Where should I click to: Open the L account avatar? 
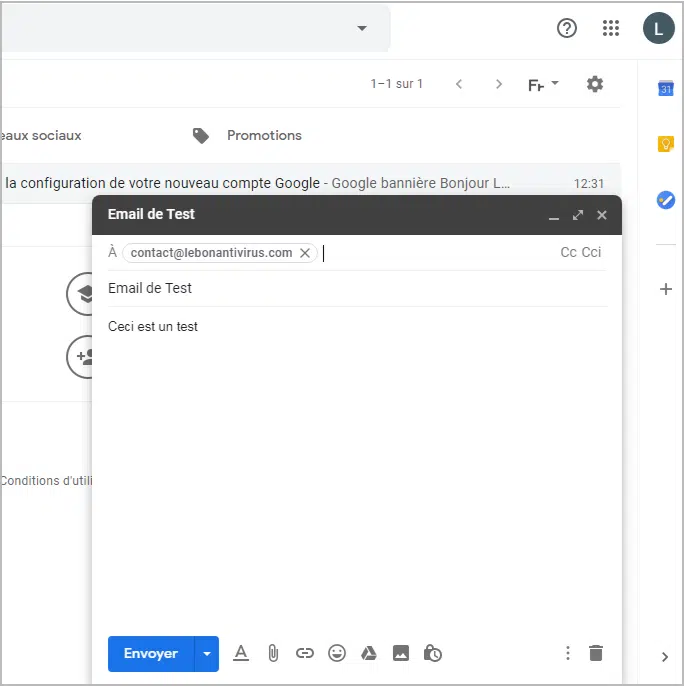click(x=658, y=28)
